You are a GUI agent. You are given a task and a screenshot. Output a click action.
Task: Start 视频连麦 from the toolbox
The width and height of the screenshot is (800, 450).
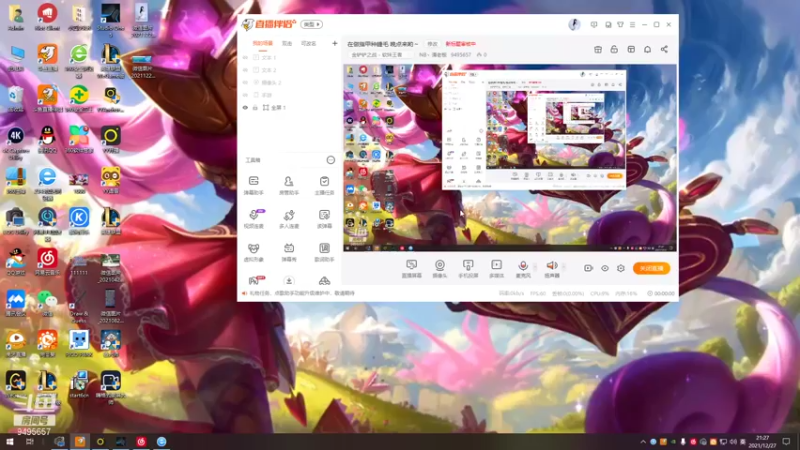(254, 218)
